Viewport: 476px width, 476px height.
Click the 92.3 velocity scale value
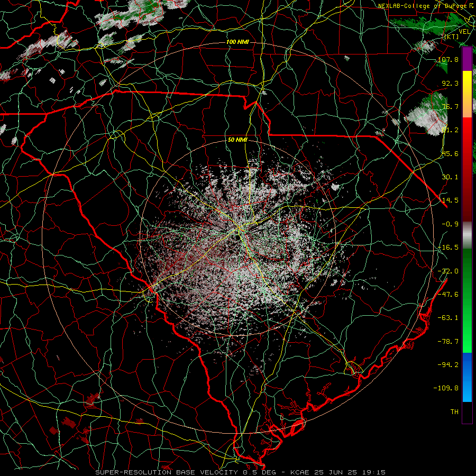coord(450,83)
